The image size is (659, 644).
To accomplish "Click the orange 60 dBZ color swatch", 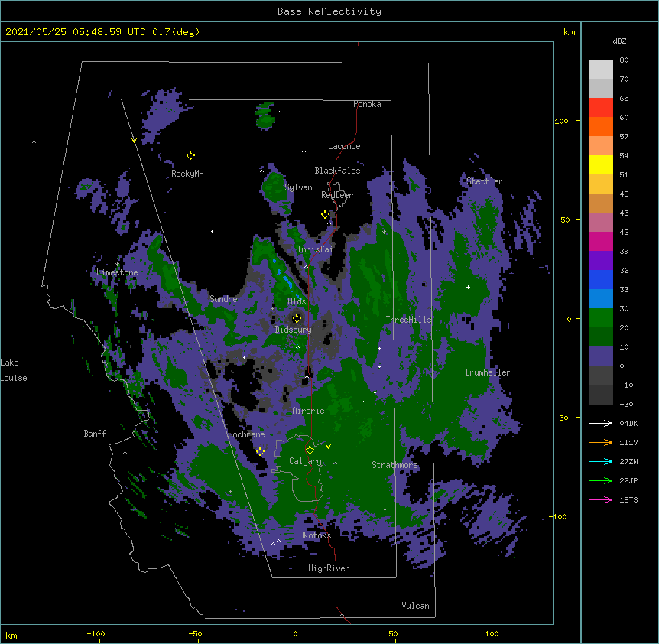I will coord(601,126).
